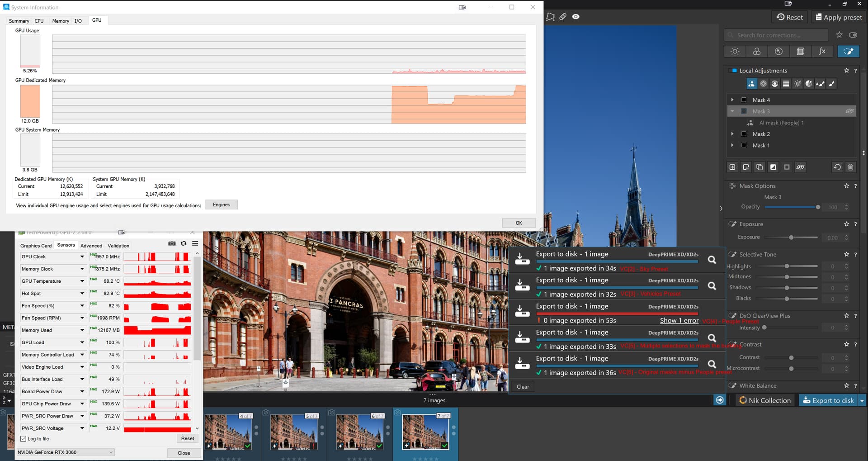Open the Light corrections palette tab
Screen dimensions: 868x461
735,52
